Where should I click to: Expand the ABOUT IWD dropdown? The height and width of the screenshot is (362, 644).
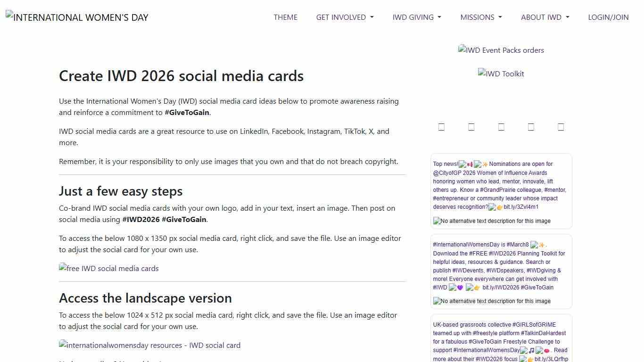[545, 17]
